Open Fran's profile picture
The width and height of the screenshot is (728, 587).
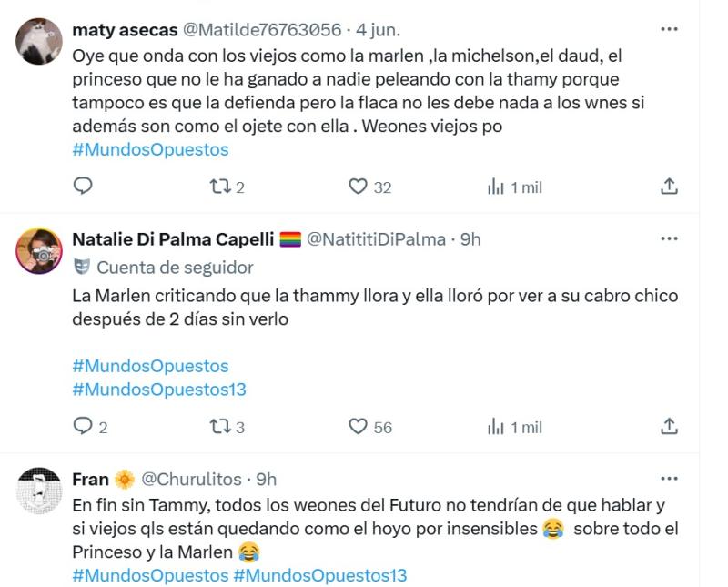40,491
